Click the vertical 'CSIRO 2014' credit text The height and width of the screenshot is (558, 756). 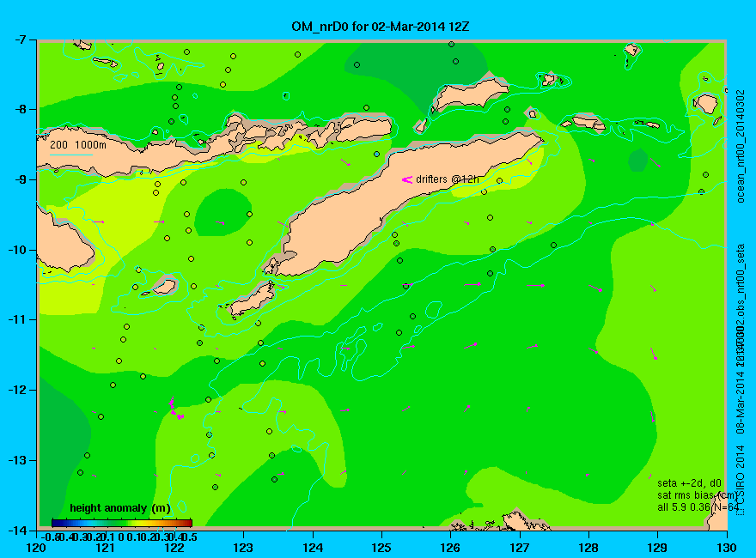click(741, 475)
